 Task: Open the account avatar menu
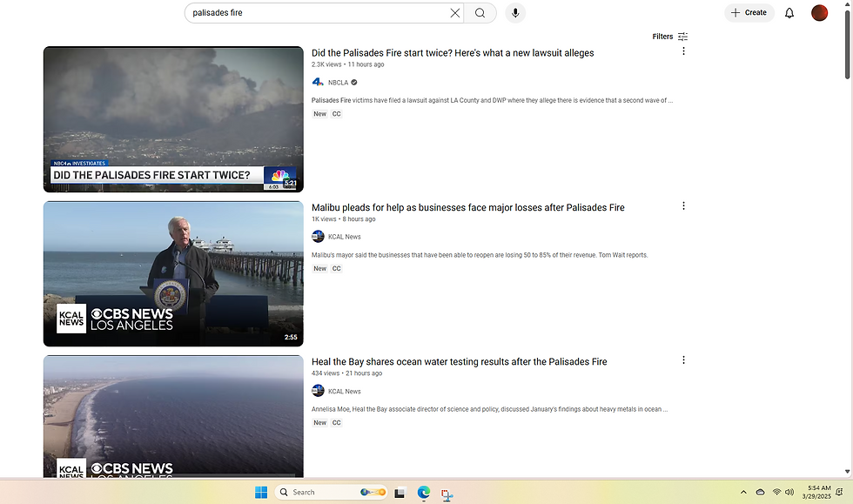point(819,13)
